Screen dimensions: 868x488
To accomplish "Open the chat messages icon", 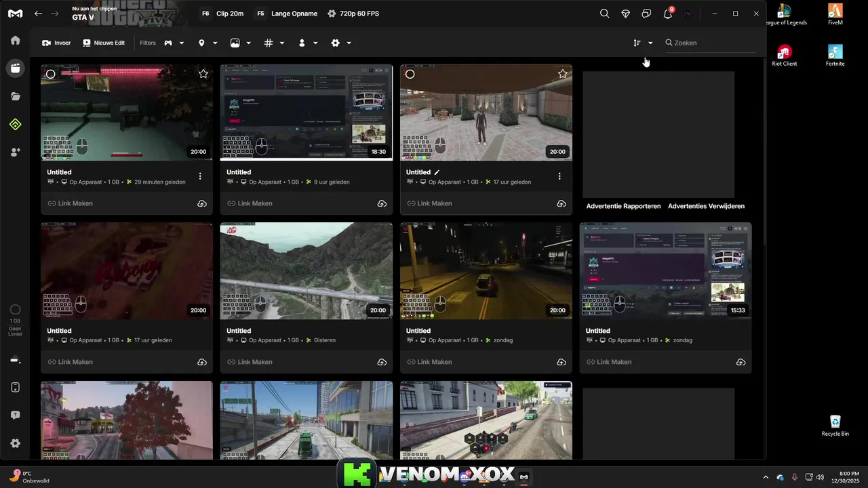I will click(646, 14).
